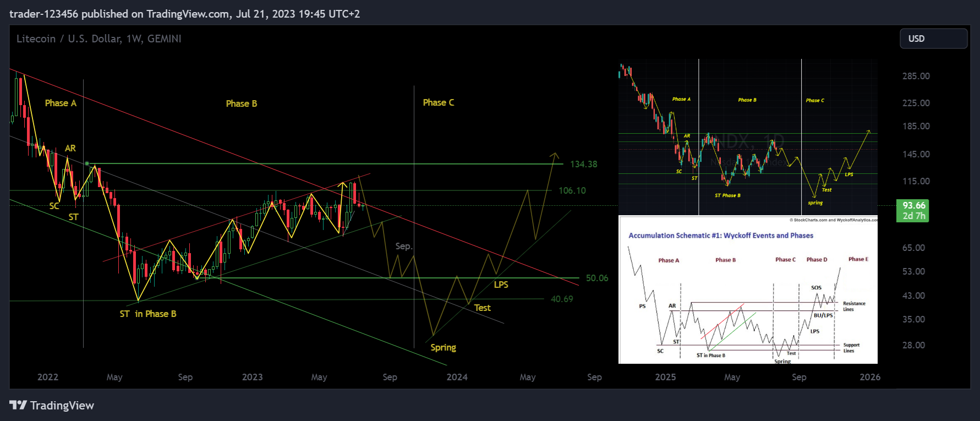The height and width of the screenshot is (421, 980).
Task: Click the green dot anchoring the 134.38 line
Action: click(x=87, y=163)
